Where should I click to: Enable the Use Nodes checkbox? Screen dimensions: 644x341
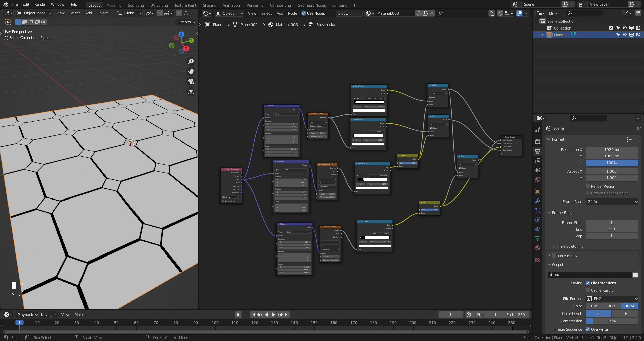(304, 13)
